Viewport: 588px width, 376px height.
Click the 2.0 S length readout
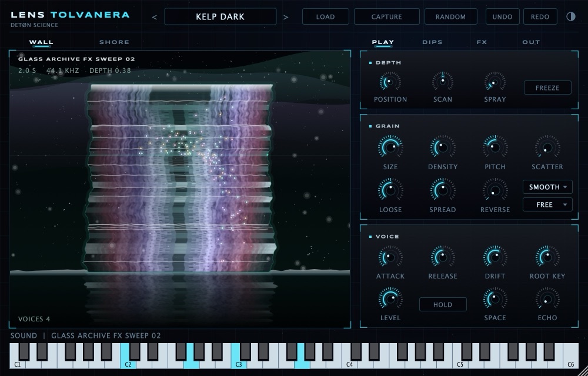tap(28, 70)
